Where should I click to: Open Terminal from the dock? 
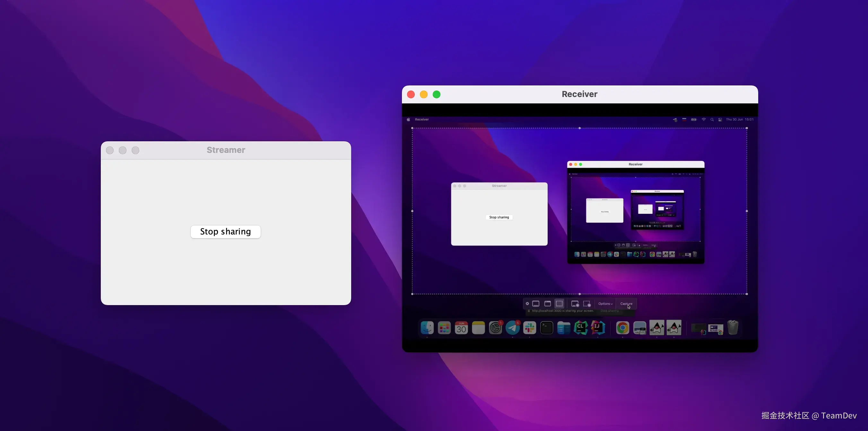coord(547,328)
